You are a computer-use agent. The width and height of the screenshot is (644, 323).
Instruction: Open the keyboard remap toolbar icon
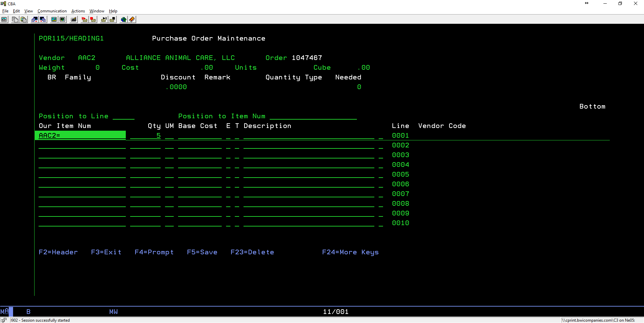[73, 19]
